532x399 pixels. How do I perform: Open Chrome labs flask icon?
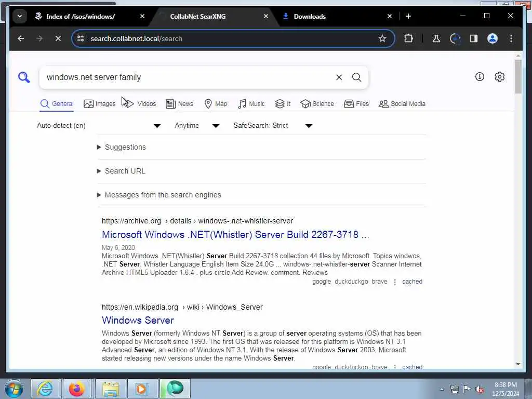tap(436, 38)
